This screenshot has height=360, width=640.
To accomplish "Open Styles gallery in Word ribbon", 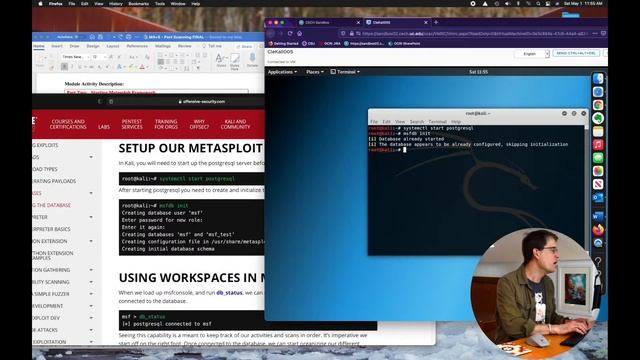I will [x=221, y=60].
